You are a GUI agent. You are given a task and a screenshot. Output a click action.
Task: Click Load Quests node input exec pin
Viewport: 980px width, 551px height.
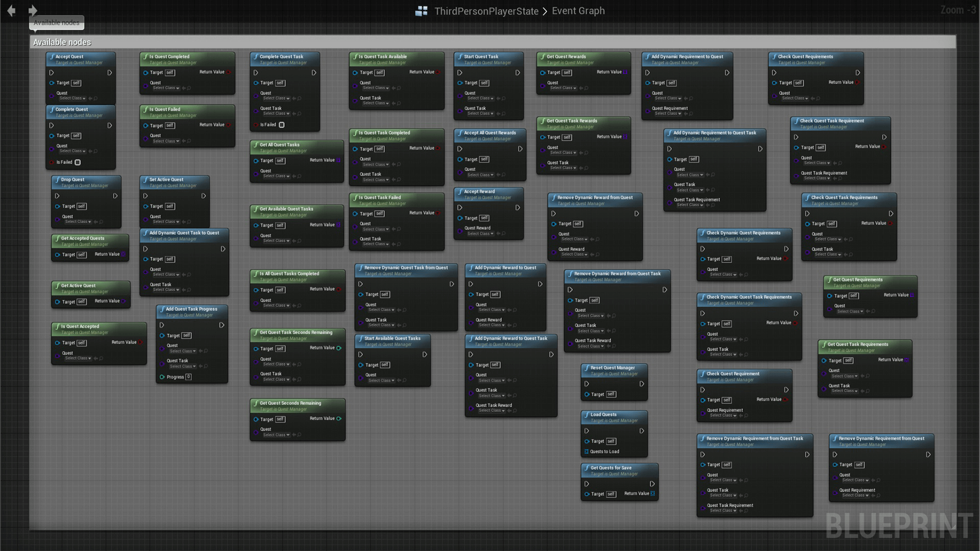(x=587, y=431)
